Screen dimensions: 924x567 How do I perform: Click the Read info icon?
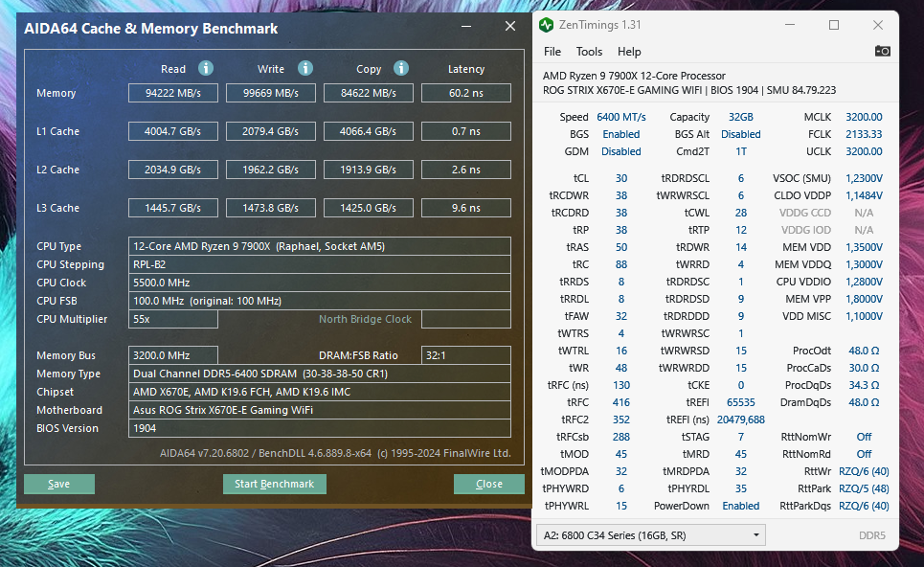point(206,68)
